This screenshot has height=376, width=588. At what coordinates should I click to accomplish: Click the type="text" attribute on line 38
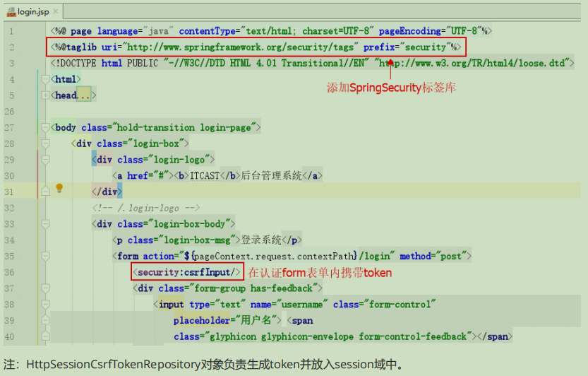[x=217, y=304]
